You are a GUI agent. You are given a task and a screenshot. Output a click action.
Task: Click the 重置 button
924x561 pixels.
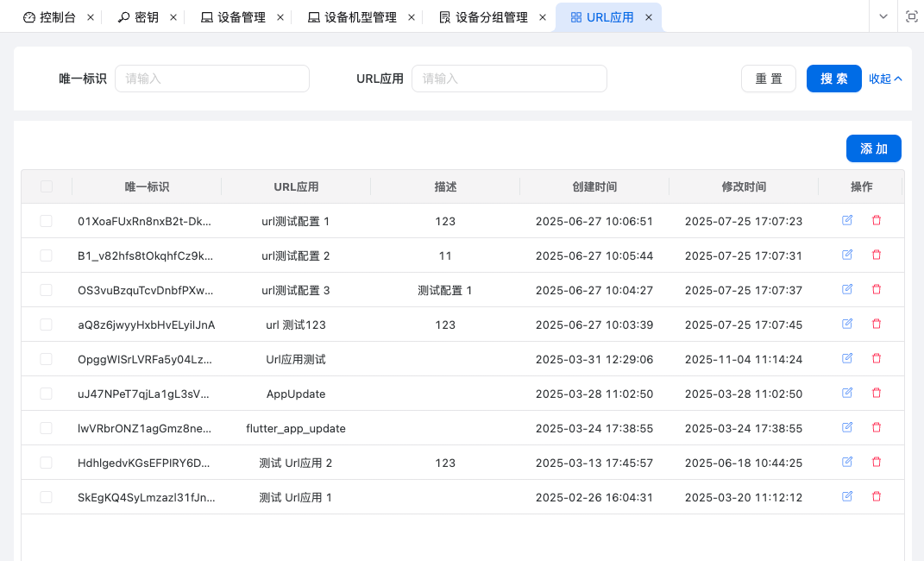tap(768, 79)
